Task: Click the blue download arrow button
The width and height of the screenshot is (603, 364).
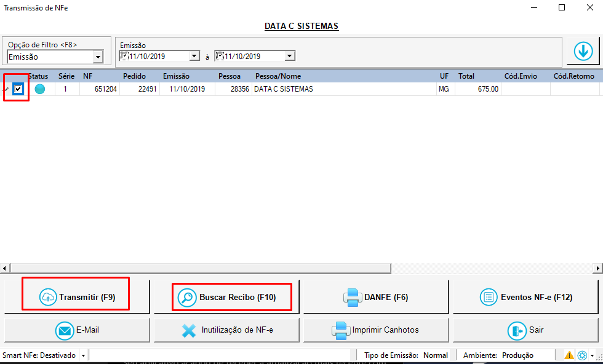Action: 582,52
